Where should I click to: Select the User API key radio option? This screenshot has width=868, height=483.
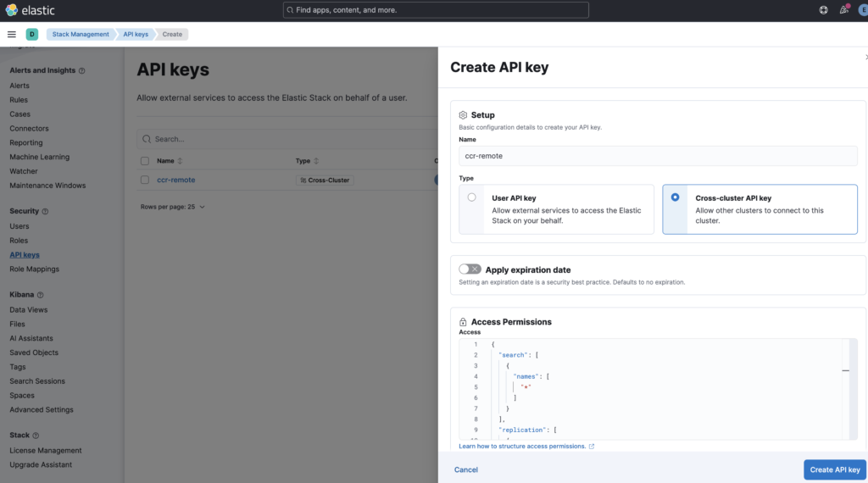point(471,197)
